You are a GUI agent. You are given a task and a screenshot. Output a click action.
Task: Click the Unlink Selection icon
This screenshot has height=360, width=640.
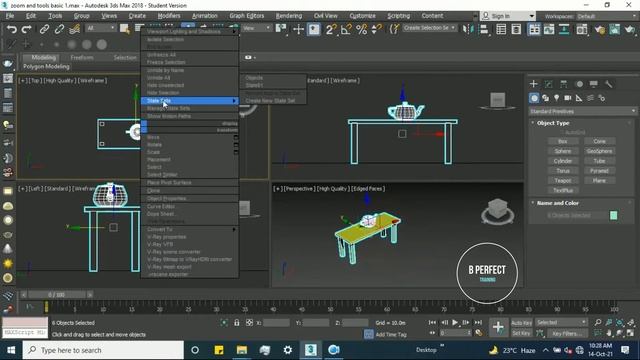(x=59, y=29)
